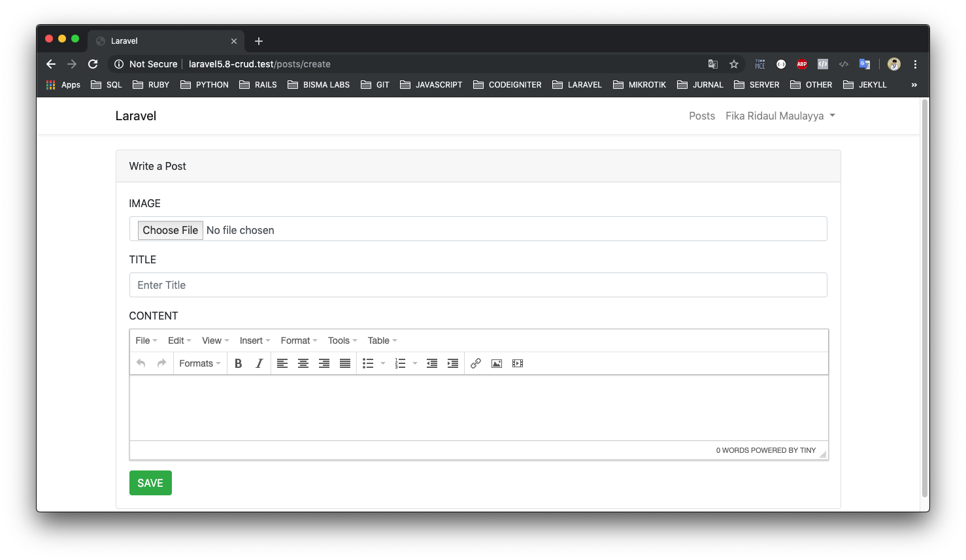
Task: Insert or edit a link in content
Action: [476, 363]
